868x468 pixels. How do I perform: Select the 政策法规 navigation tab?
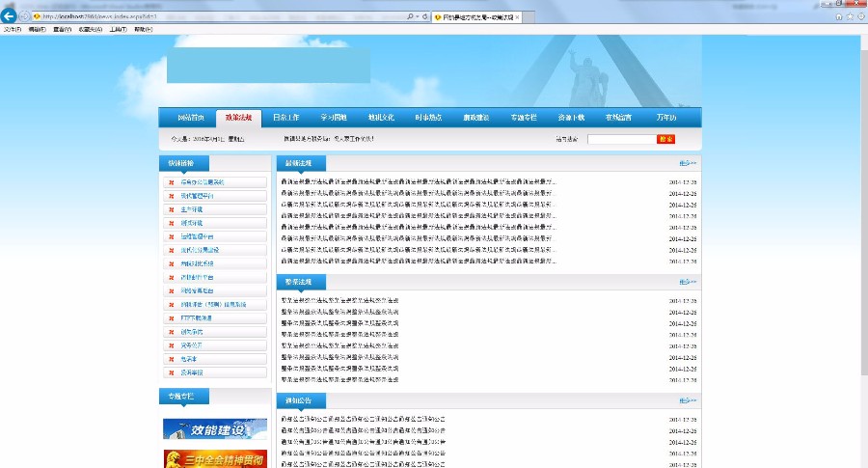(238, 118)
